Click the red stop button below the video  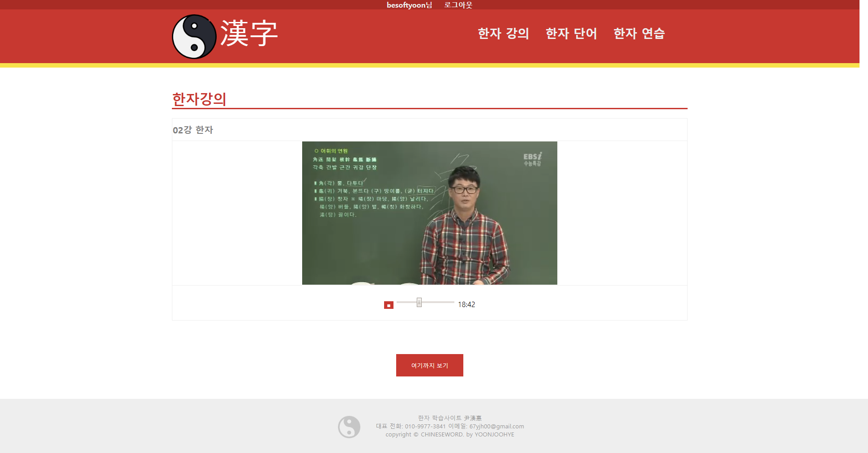pos(389,304)
